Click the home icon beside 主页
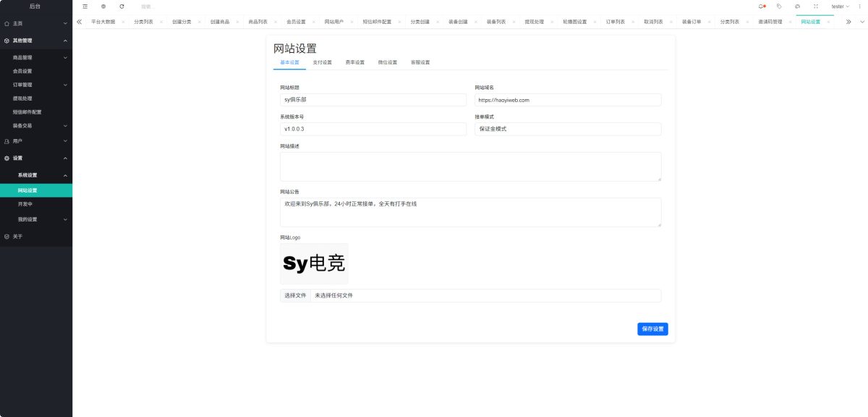Screen dimensions: 868x417 [x=7, y=24]
